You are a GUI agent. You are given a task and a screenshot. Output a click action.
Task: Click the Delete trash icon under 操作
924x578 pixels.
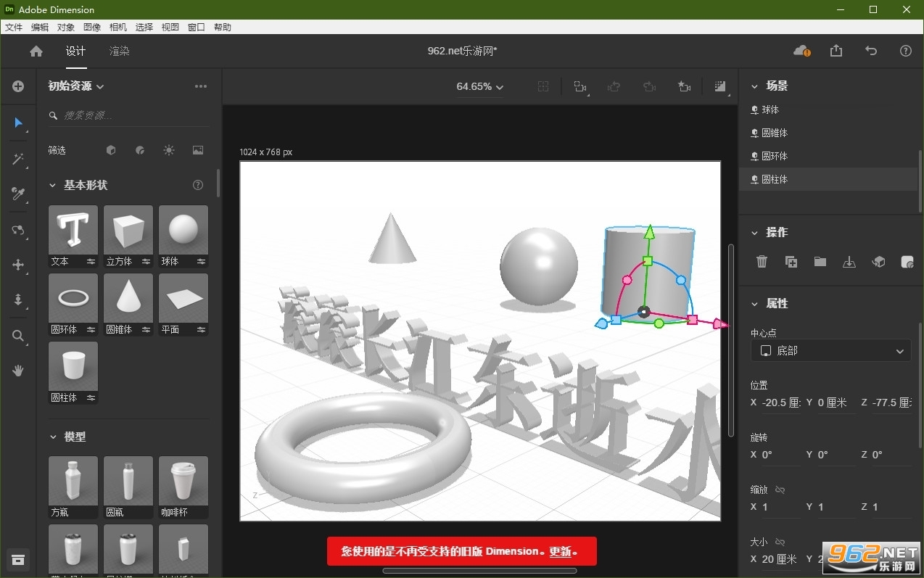(762, 262)
